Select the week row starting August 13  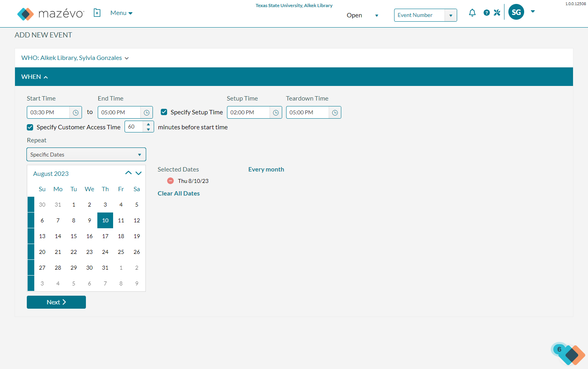click(x=31, y=236)
